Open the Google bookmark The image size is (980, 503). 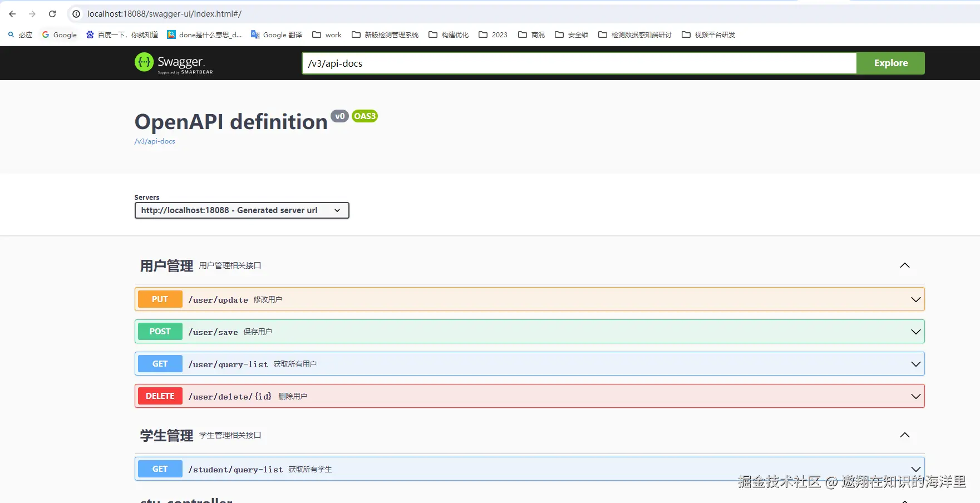click(x=60, y=34)
